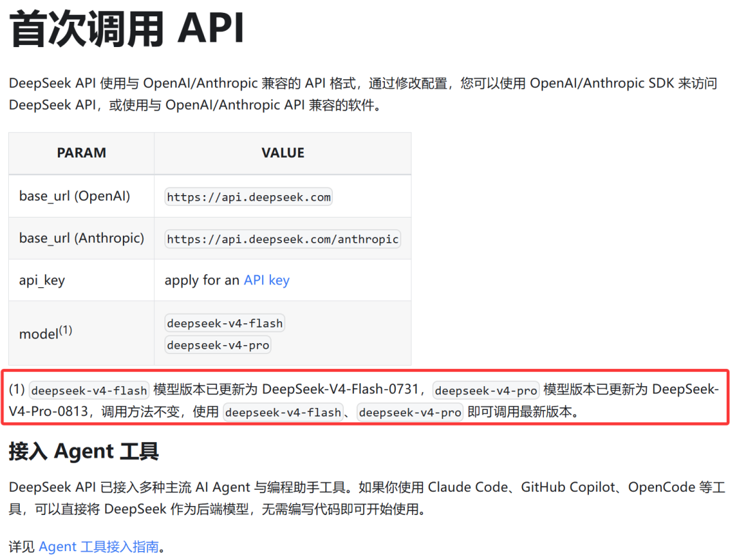Click the PARAM column header
The width and height of the screenshot is (737, 560).
pyautogui.click(x=81, y=153)
